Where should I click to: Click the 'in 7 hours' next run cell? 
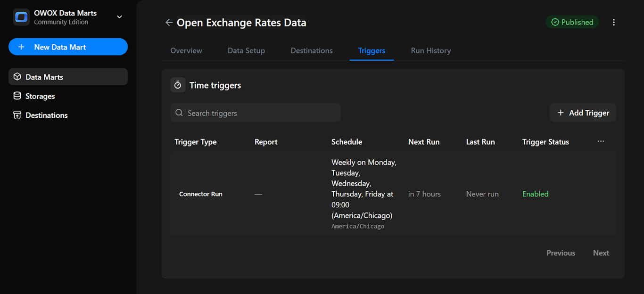pos(424,194)
